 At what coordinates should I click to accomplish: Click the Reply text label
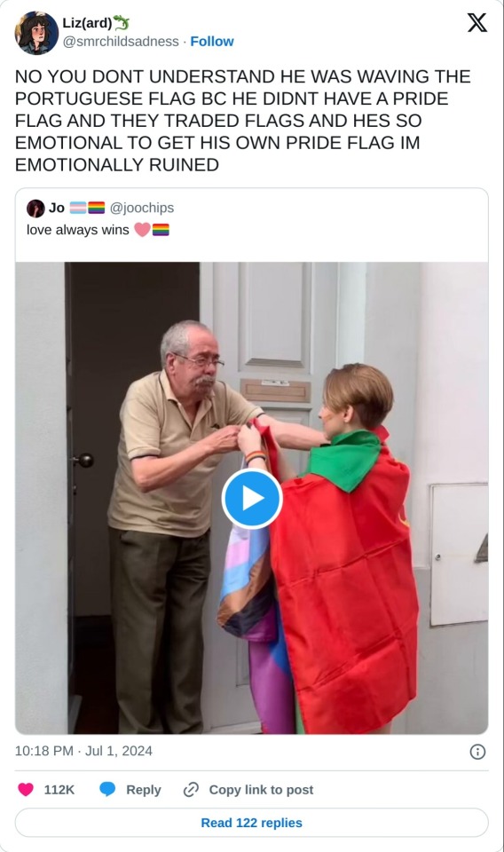144,790
